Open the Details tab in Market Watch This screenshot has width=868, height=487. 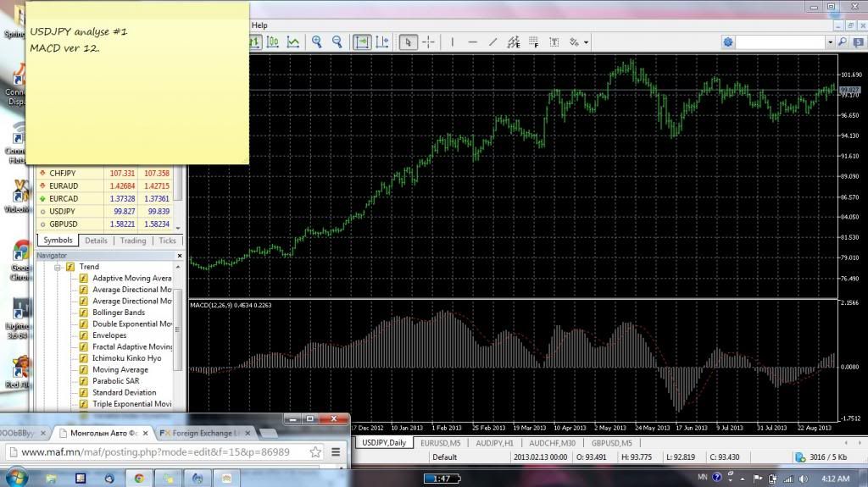(96, 241)
